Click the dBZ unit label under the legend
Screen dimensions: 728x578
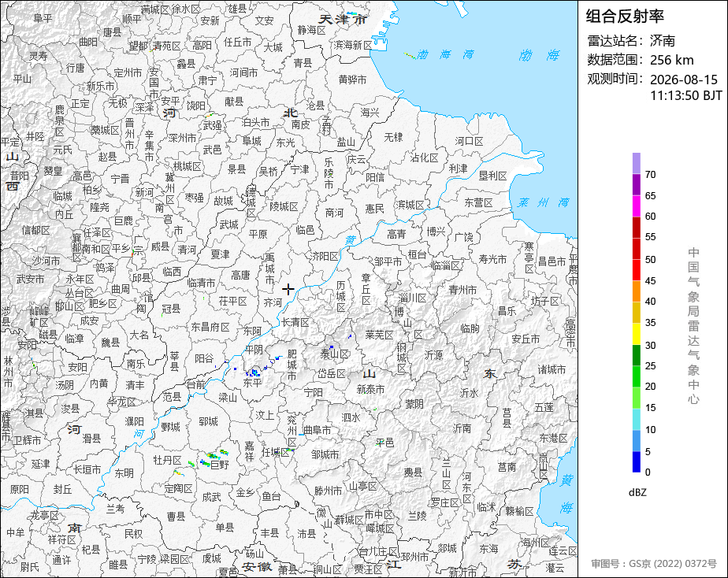point(637,493)
